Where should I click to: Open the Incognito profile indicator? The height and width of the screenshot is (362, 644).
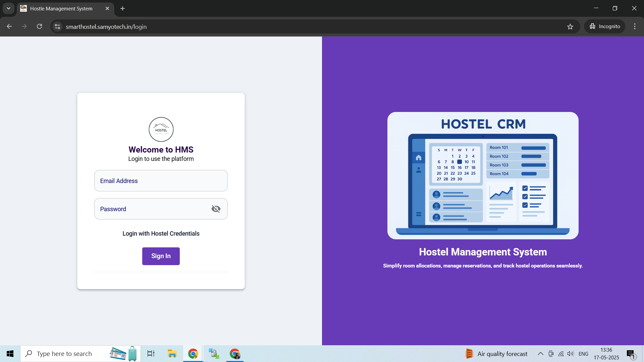click(x=605, y=26)
